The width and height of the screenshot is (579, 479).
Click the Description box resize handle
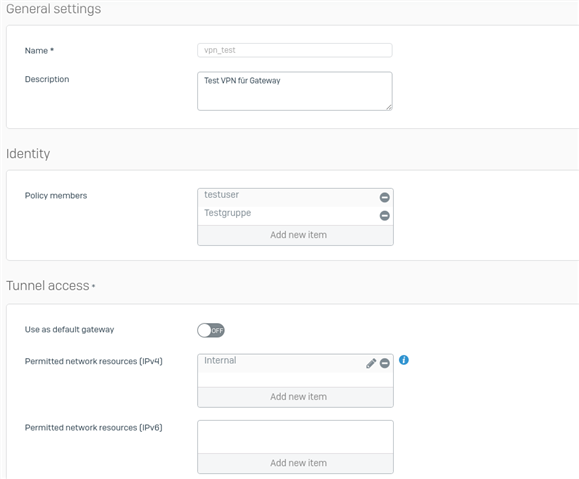(389, 107)
